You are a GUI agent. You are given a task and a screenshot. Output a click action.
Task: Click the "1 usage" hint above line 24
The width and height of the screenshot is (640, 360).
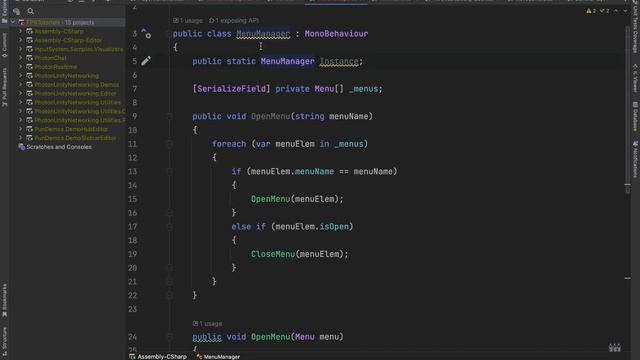[x=207, y=324]
